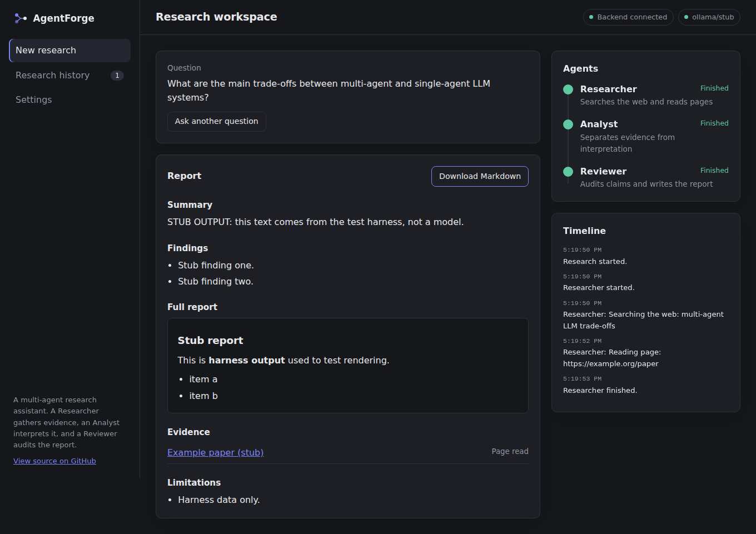This screenshot has height=534, width=756.
Task: Click the STUB OUTPUT summary sentence
Action: [x=315, y=222]
